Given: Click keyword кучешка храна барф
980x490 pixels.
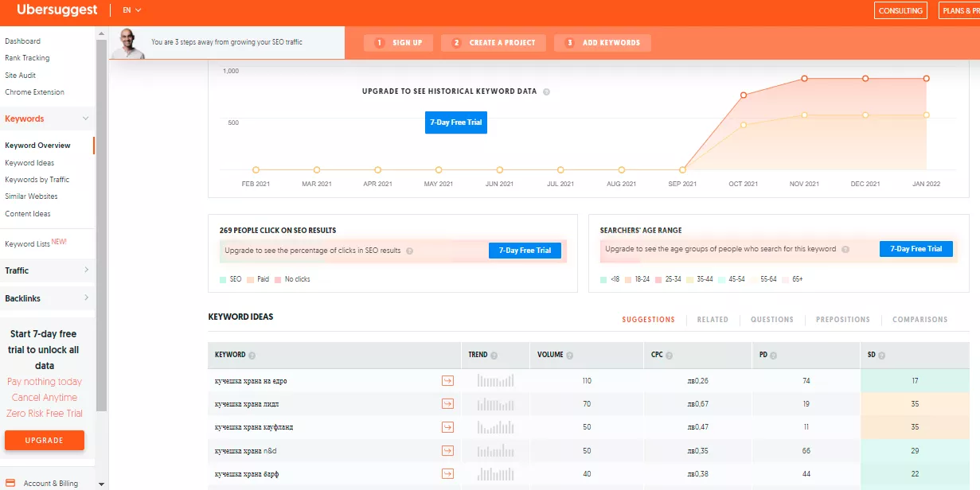Looking at the screenshot, I should (x=247, y=474).
